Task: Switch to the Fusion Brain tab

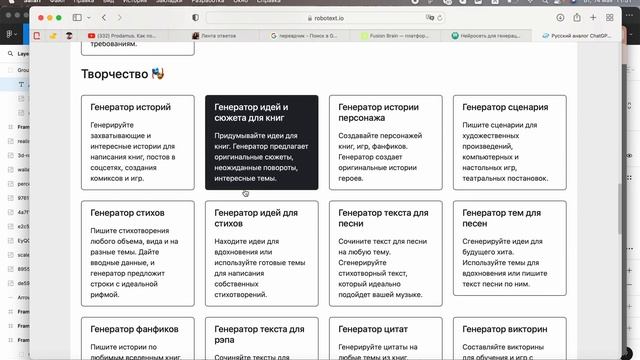Action: click(x=395, y=36)
